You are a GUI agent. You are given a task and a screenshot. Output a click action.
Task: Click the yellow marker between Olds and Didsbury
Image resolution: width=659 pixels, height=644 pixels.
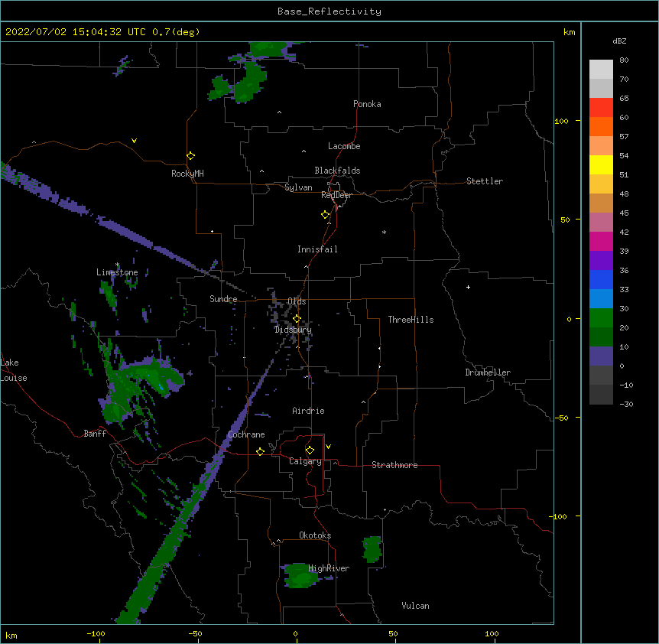(x=297, y=319)
